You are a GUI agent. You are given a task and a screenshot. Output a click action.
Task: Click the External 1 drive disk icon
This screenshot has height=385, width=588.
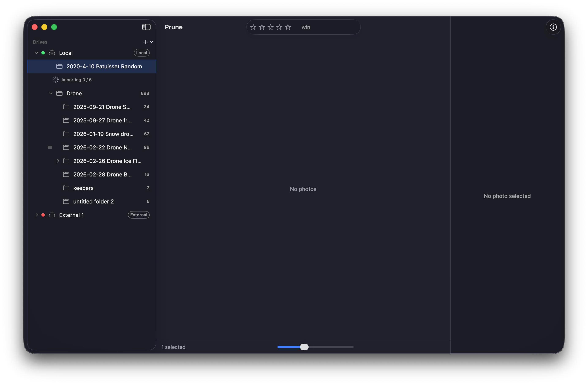52,215
